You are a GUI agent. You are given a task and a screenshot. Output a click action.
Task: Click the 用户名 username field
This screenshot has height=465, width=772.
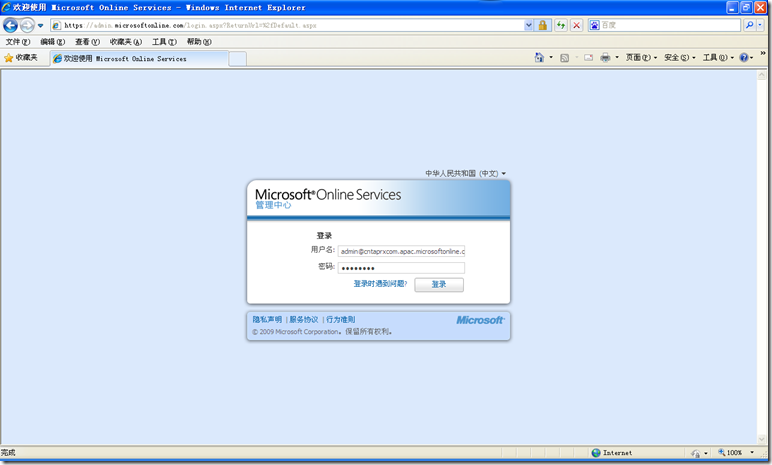coord(401,251)
